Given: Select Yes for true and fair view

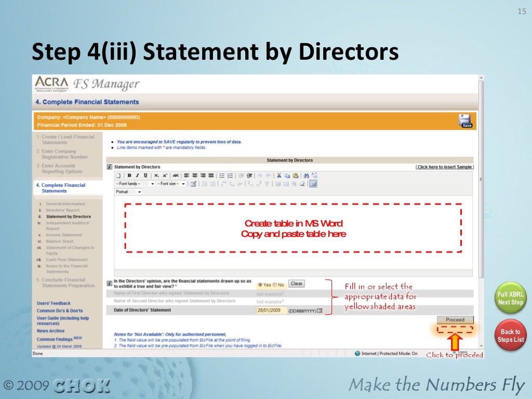Looking at the screenshot, I should point(260,285).
